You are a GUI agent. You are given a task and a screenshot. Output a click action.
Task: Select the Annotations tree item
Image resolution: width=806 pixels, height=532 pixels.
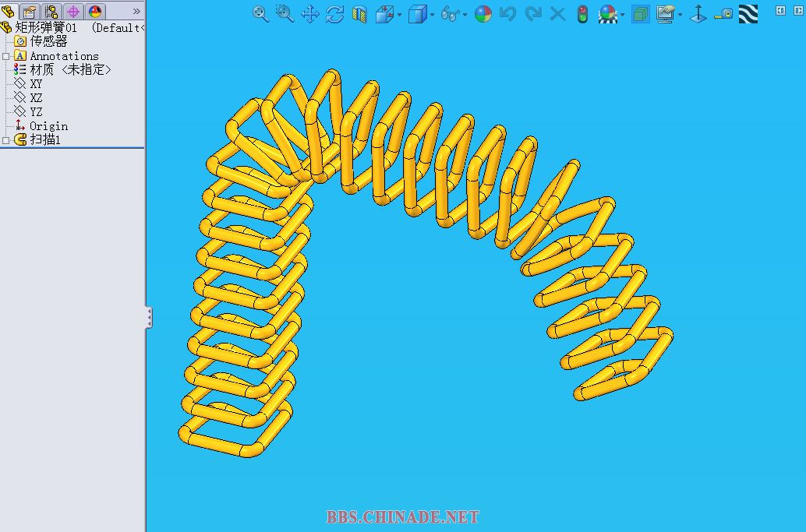[x=64, y=56]
